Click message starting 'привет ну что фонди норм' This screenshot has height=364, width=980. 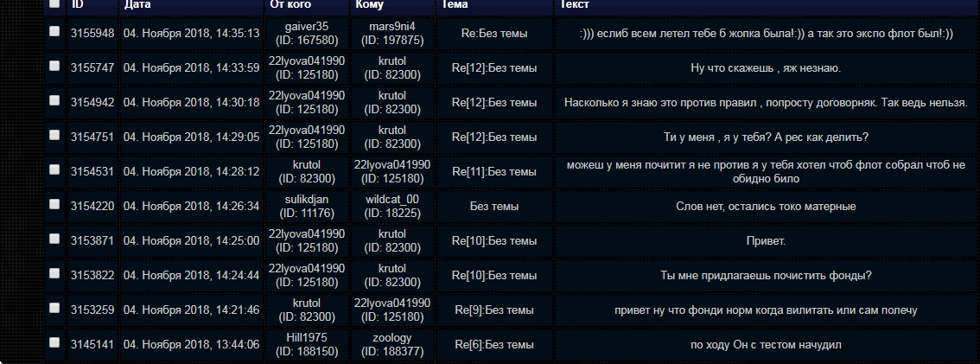point(766,310)
